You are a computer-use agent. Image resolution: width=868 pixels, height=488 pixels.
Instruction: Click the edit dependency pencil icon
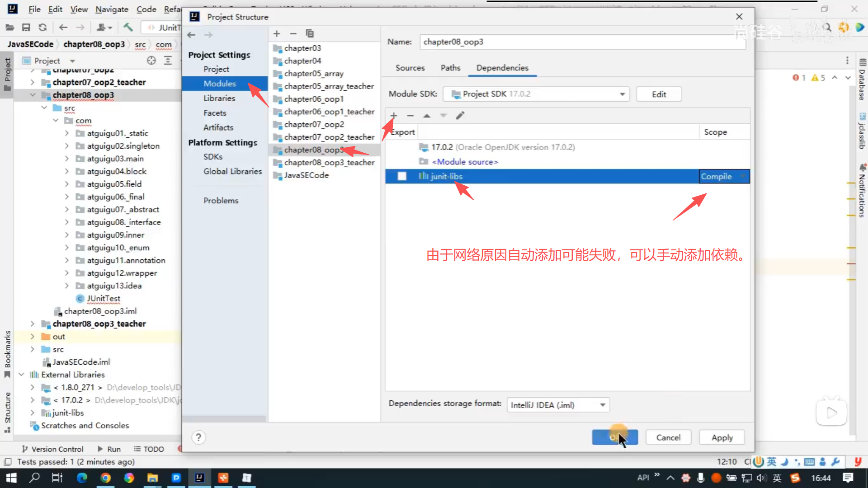pyautogui.click(x=460, y=116)
